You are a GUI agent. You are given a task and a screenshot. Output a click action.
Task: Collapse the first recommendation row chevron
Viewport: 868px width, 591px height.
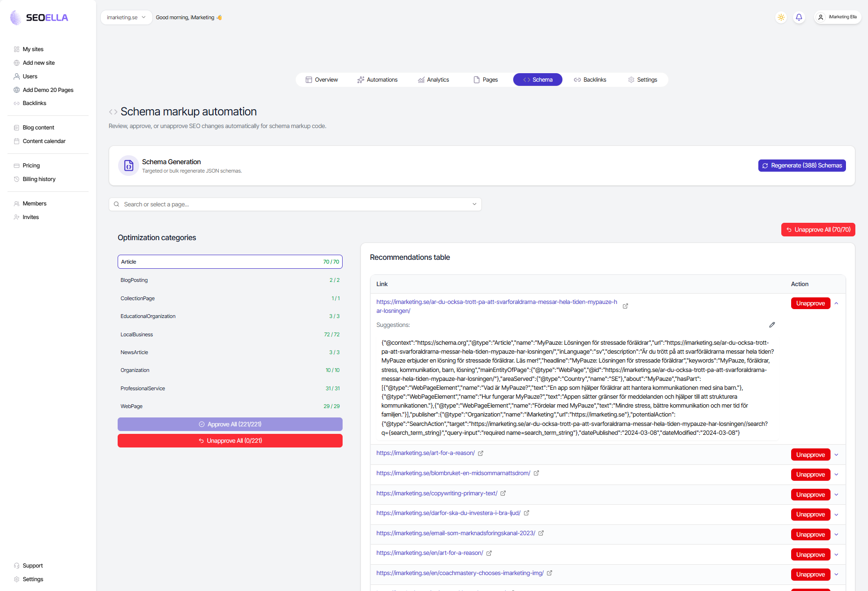pyautogui.click(x=837, y=303)
